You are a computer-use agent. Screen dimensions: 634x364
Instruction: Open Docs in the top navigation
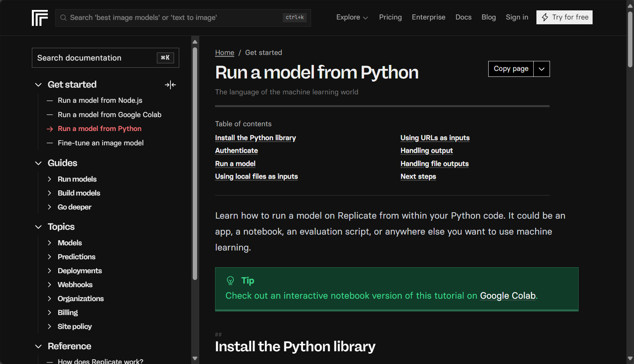[464, 17]
